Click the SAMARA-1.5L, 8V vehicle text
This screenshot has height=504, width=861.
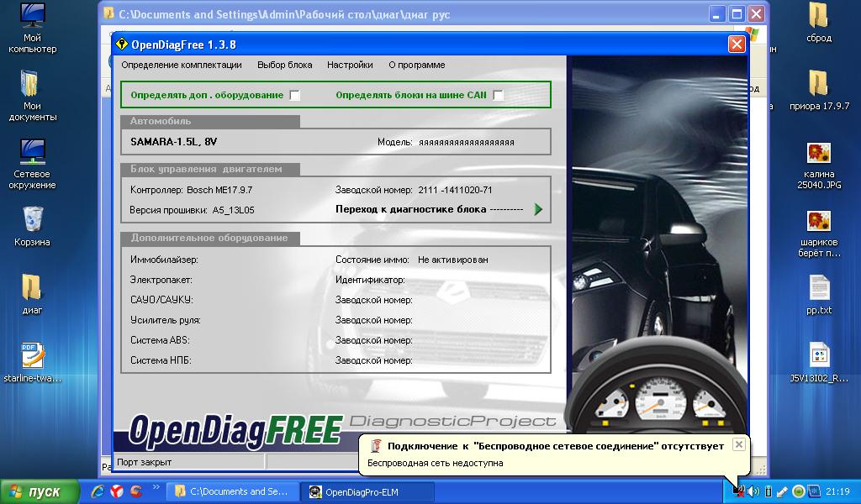[x=173, y=142]
